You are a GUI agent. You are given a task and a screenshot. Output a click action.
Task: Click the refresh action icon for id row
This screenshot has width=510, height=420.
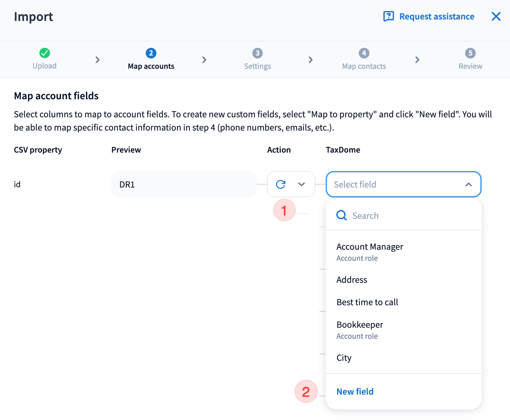(x=281, y=184)
